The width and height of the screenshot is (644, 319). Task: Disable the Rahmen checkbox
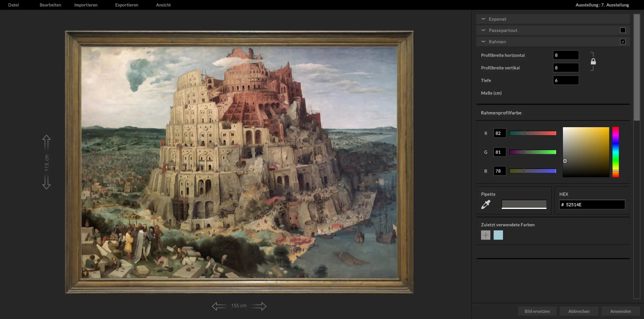tap(623, 42)
